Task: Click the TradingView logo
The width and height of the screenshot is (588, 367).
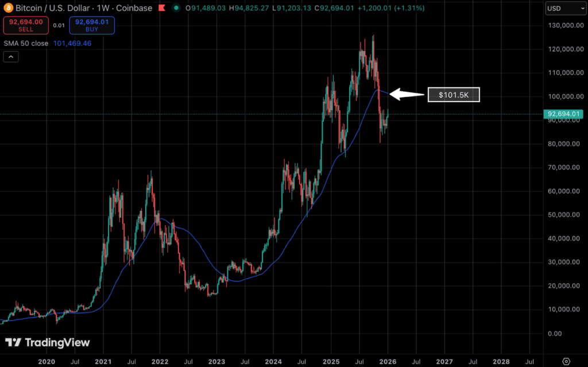Action: coord(47,343)
